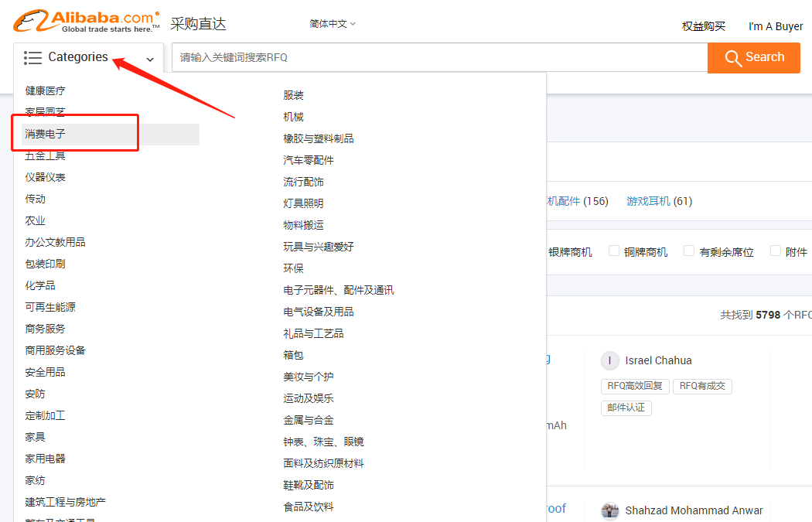Image resolution: width=812 pixels, height=522 pixels.
Task: Collapse the Categories dropdown chevron
Action: point(150,60)
